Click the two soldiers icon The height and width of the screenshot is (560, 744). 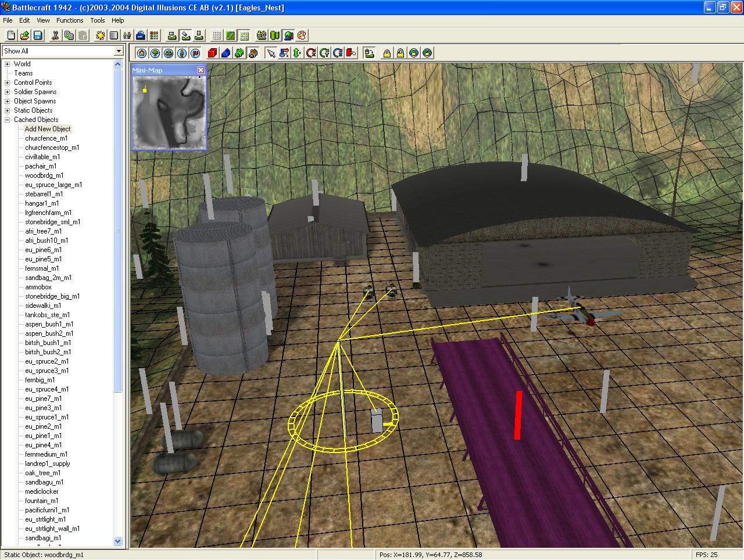click(x=127, y=35)
